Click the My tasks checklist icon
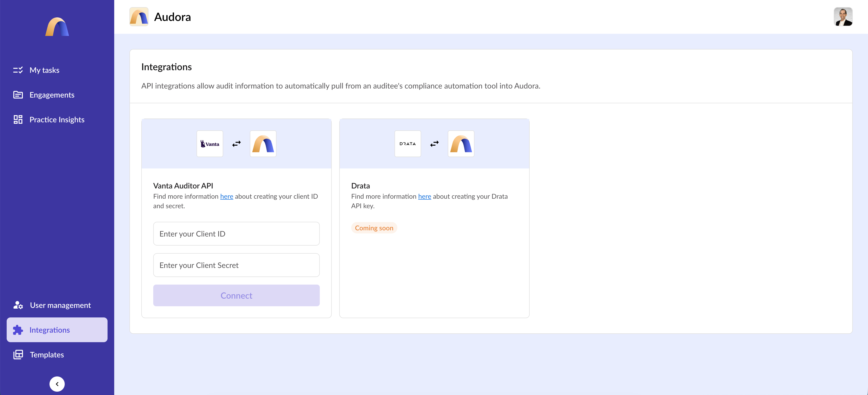868x395 pixels. tap(18, 70)
